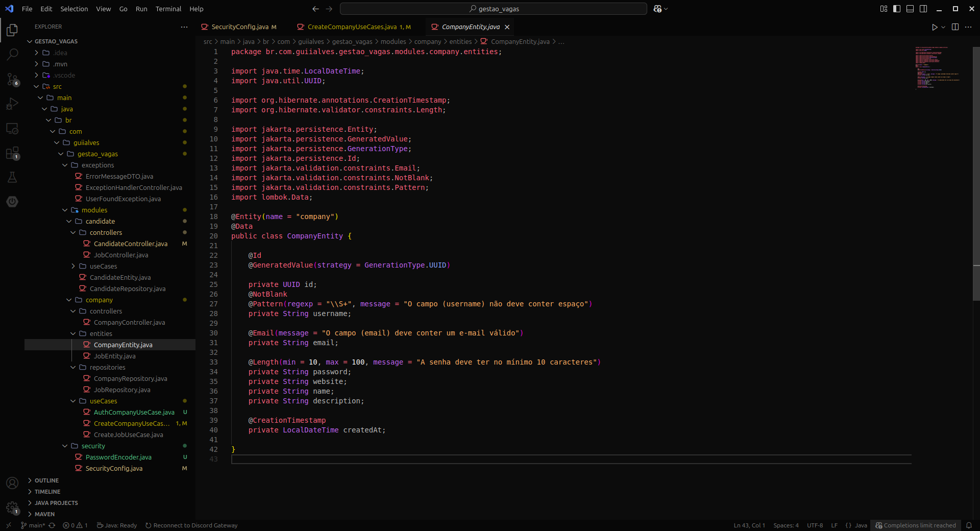Expand the .idea folder
Image resolution: width=980 pixels, height=531 pixels.
pyautogui.click(x=36, y=53)
